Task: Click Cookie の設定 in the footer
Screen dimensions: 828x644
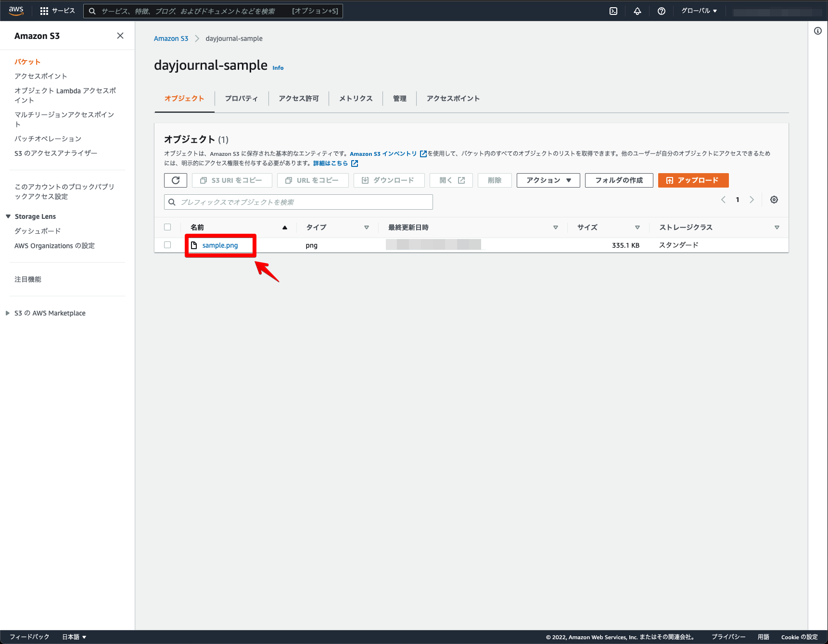Action: (800, 637)
